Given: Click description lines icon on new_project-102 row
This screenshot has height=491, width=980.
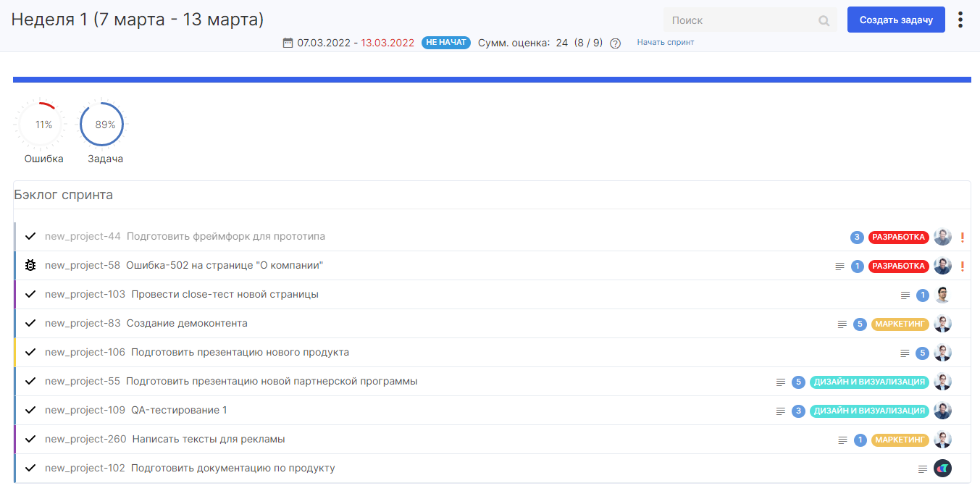Looking at the screenshot, I should (923, 469).
